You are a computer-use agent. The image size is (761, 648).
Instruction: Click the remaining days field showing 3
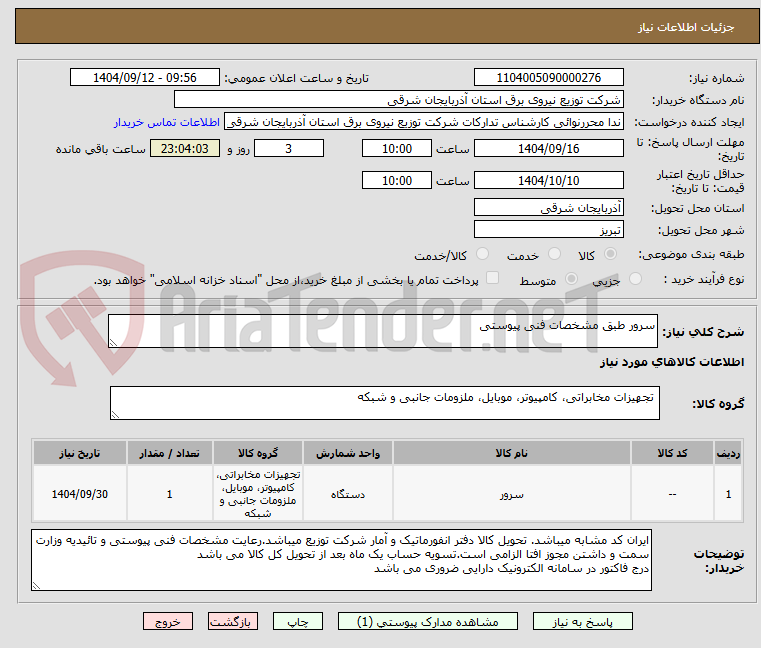pyautogui.click(x=289, y=149)
